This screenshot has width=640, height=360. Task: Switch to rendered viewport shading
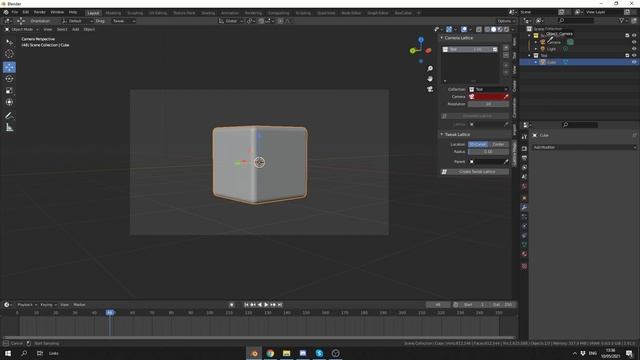[x=507, y=29]
